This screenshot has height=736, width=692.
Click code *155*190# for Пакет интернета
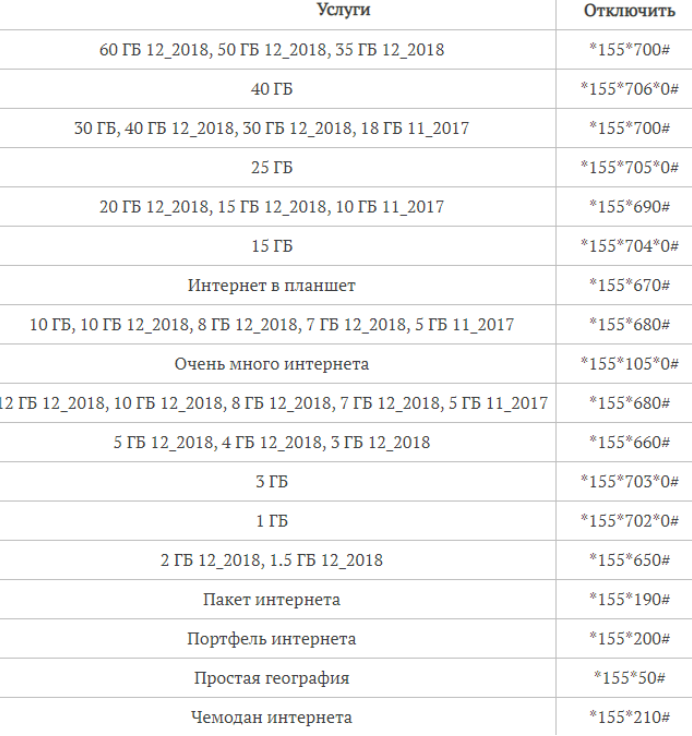629,599
